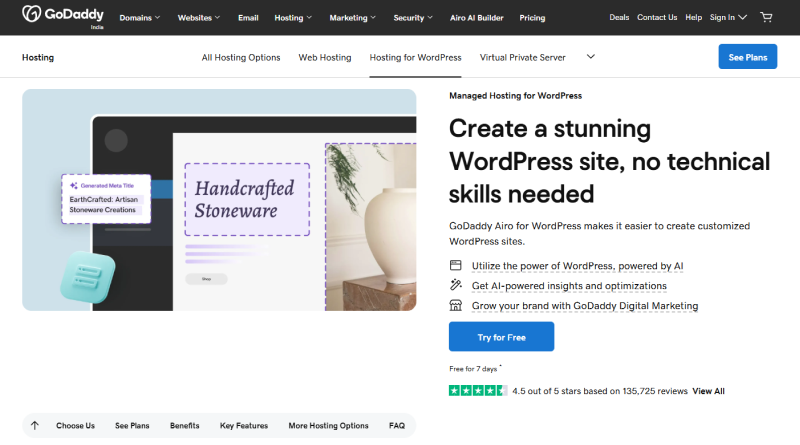800x445 pixels.
Task: Click the 4.5 out of 5 stars review text
Action: coord(600,391)
